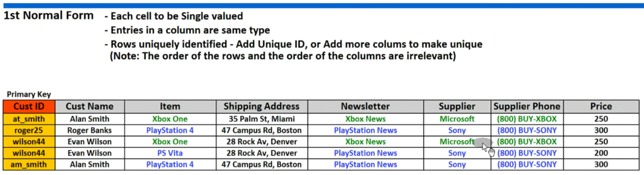Viewport: 644px width, 175px height.
Task: Select the Cust Name column header
Action: [x=90, y=106]
